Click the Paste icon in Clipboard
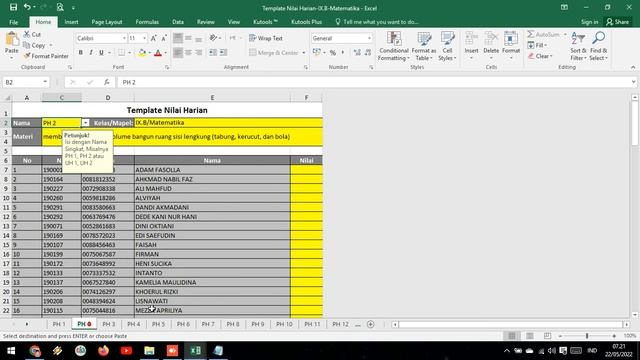The width and height of the screenshot is (640, 360). click(x=11, y=40)
